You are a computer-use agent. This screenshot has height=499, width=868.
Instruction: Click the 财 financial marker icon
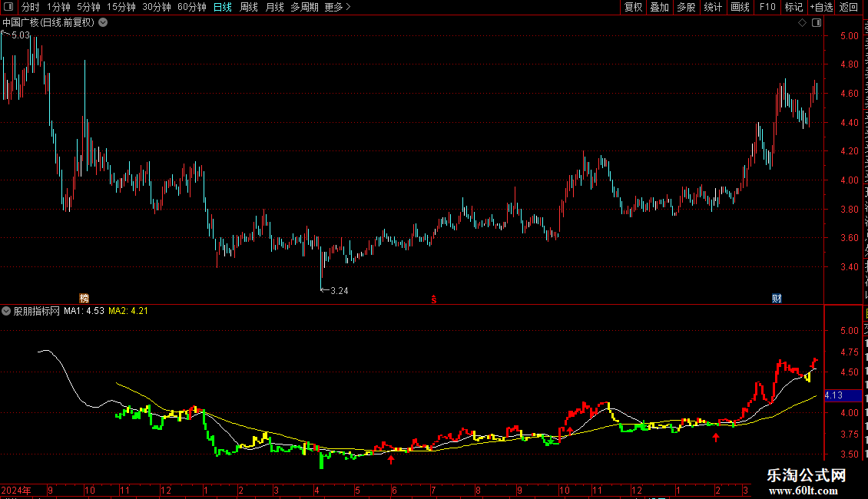777,298
